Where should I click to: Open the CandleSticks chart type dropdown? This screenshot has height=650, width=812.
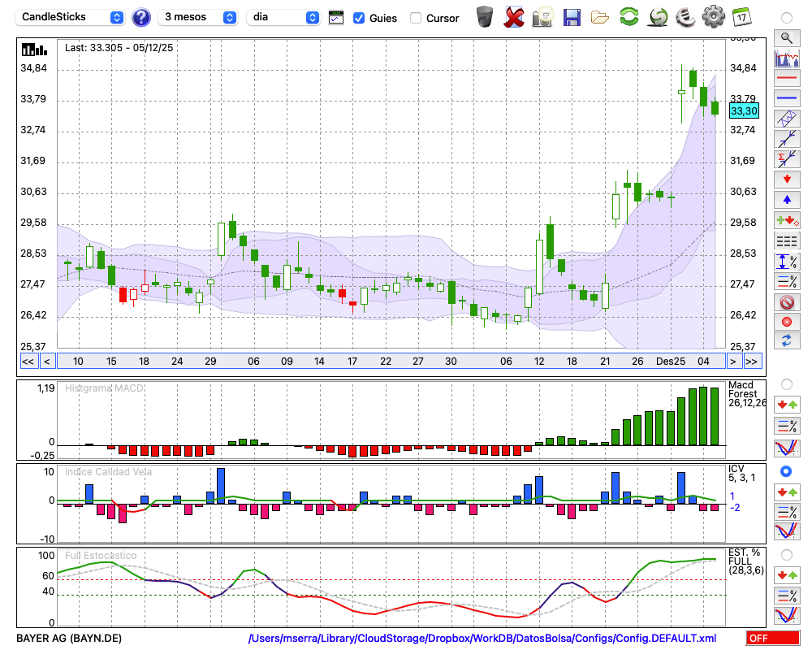71,17
